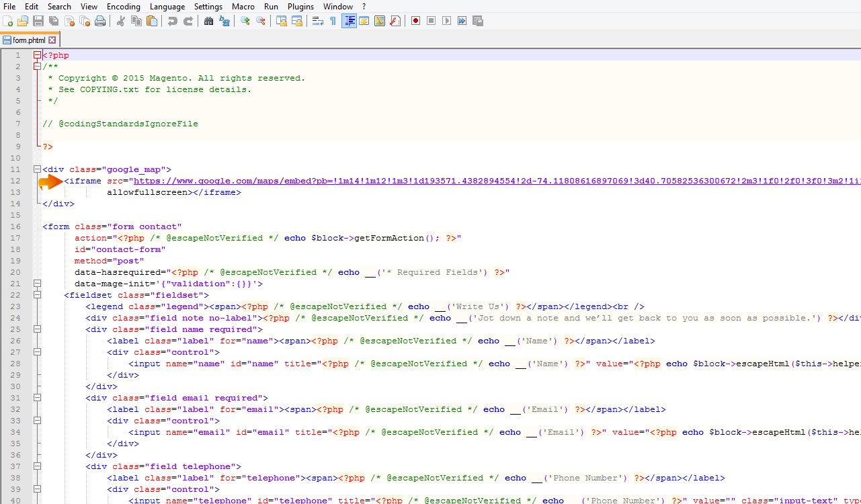Collapse the fold at line 25
861x504 pixels.
(x=38, y=329)
